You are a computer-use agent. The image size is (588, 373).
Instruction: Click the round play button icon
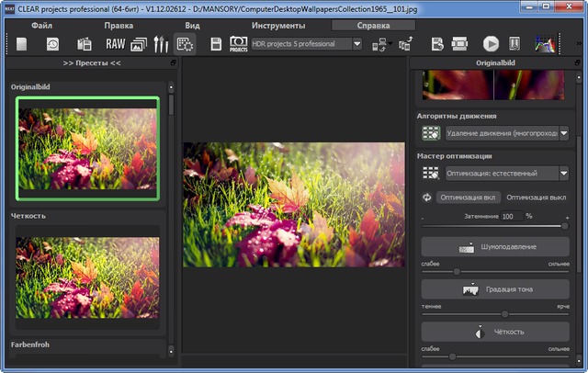(x=491, y=43)
